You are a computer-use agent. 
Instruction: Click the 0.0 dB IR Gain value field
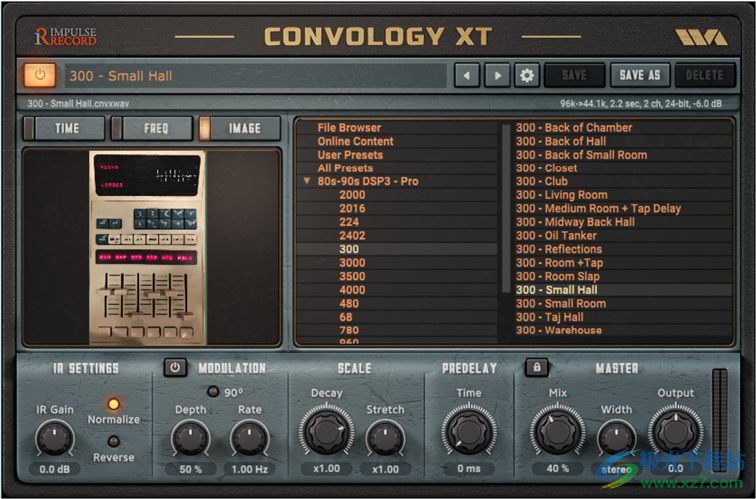(54, 469)
